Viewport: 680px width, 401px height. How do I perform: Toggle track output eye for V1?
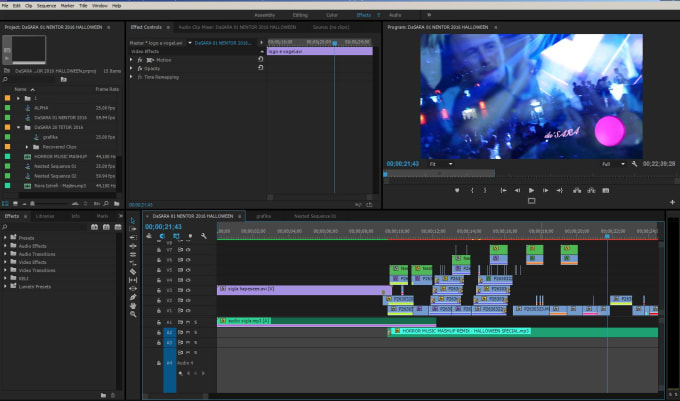click(188, 310)
